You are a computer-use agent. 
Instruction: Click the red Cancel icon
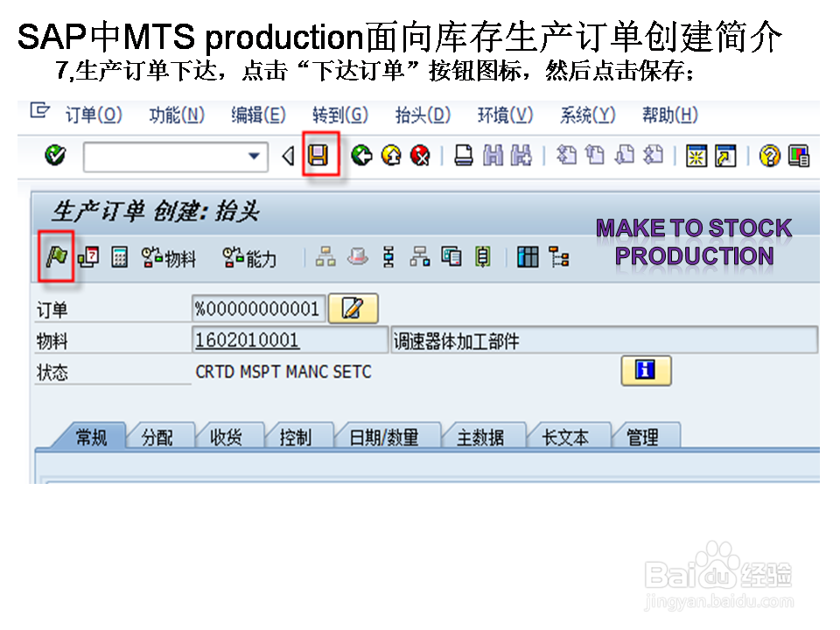420,156
